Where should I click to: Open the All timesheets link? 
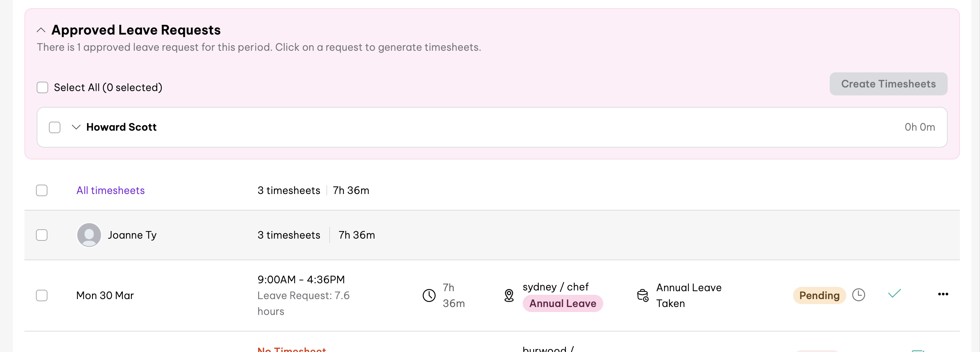(110, 190)
